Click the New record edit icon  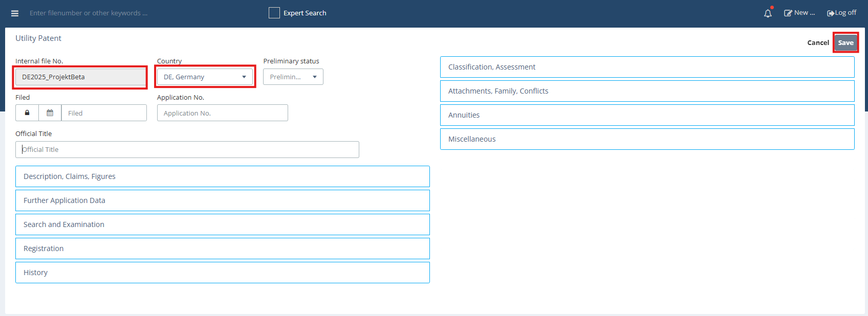coord(788,13)
